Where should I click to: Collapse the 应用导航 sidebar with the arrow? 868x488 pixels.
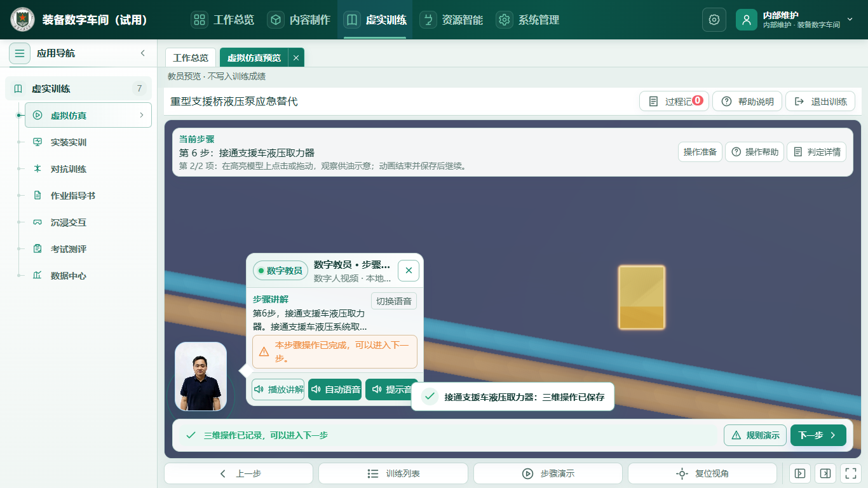[x=143, y=53]
